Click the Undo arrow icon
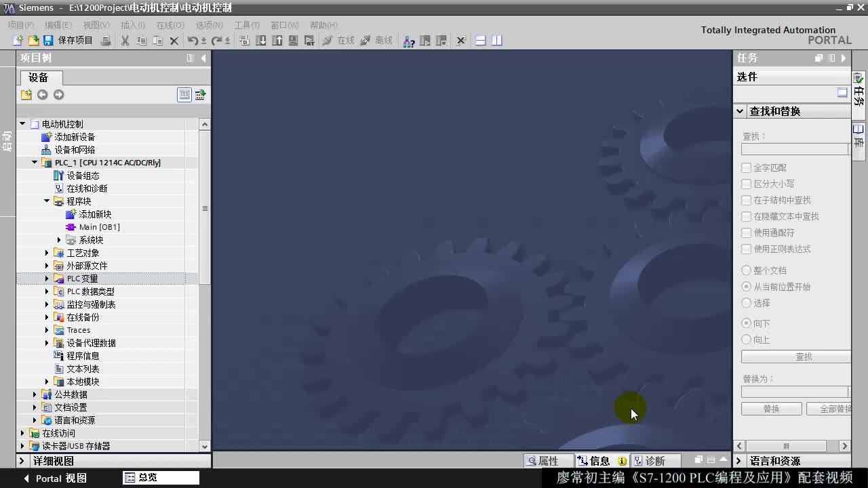868x488 pixels. [x=193, y=41]
